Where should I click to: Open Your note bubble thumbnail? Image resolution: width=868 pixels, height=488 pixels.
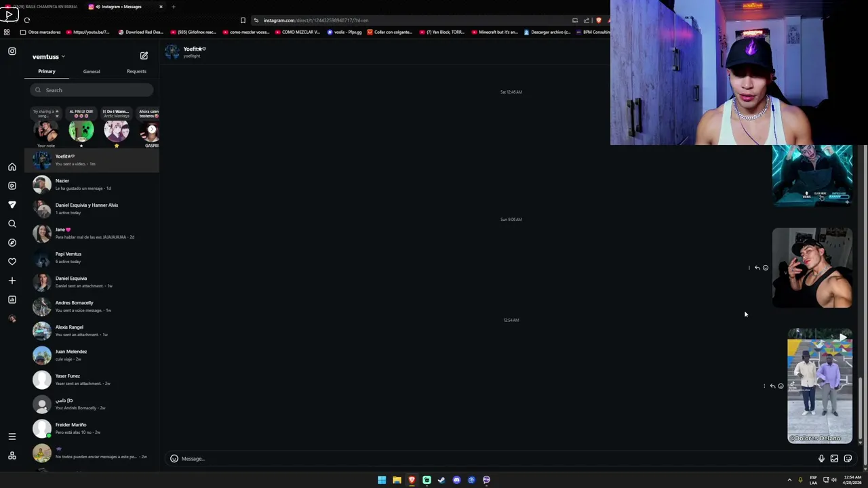(46, 130)
